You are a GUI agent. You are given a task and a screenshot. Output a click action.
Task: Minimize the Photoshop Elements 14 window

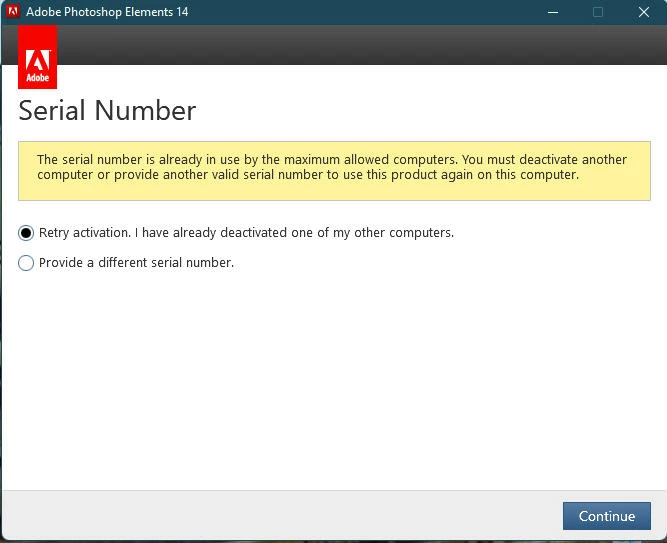click(553, 12)
